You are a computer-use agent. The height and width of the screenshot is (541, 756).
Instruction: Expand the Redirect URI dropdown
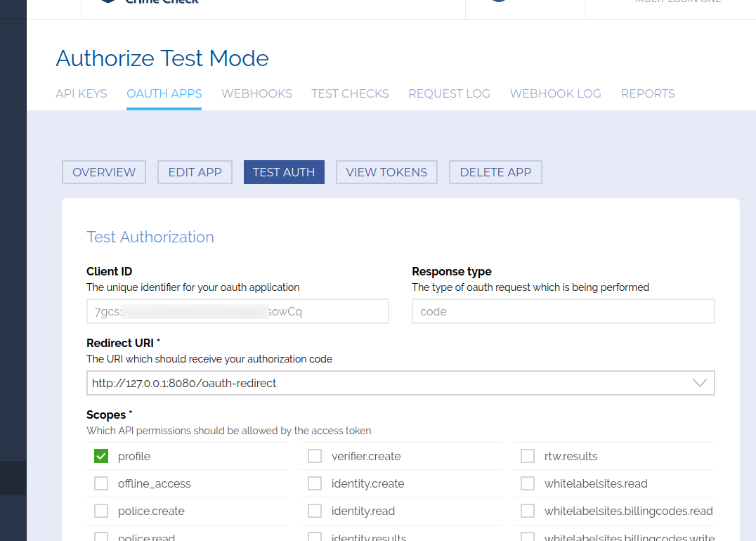[400, 383]
